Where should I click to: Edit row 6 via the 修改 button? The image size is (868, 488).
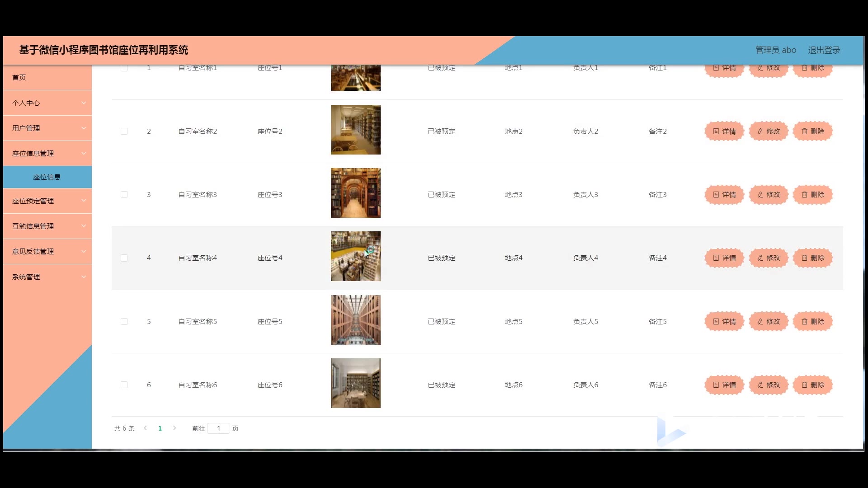(769, 385)
